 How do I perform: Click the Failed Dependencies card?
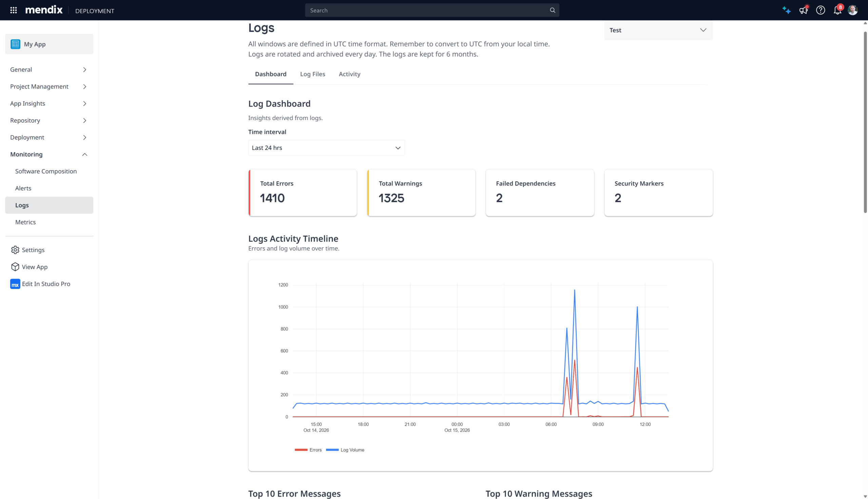click(539, 193)
